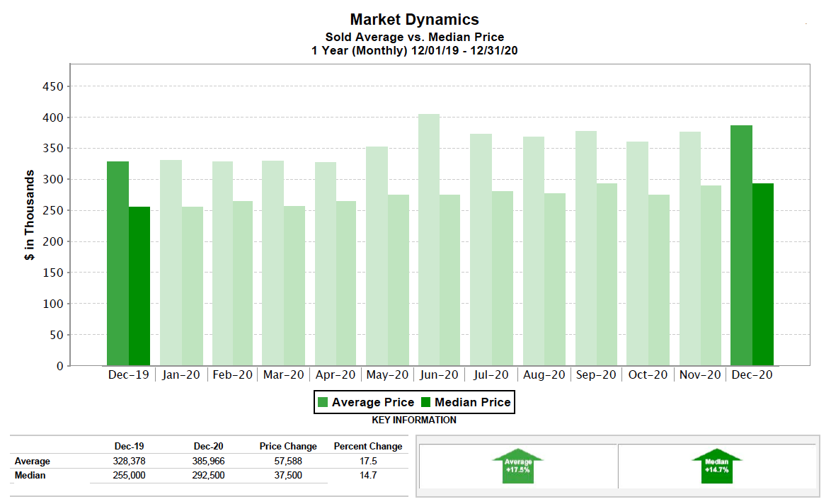
Task: Click the Average Price legend color swatch
Action: click(x=322, y=402)
